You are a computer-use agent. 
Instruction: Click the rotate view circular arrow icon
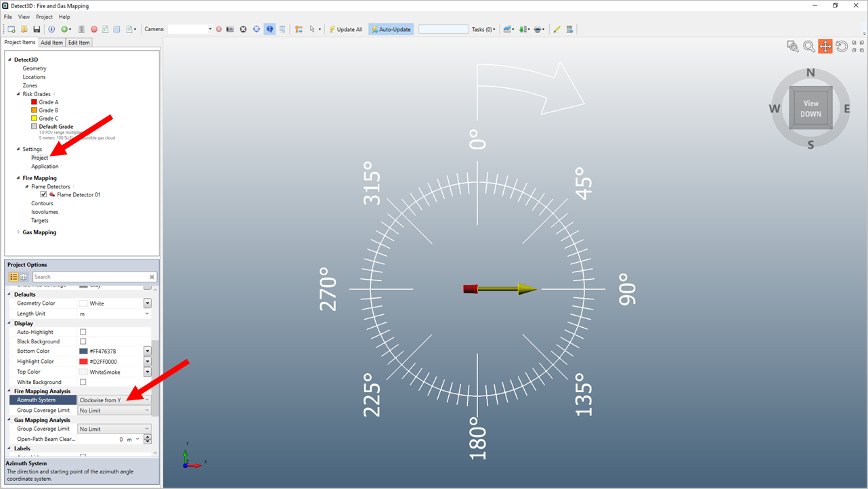coord(842,46)
